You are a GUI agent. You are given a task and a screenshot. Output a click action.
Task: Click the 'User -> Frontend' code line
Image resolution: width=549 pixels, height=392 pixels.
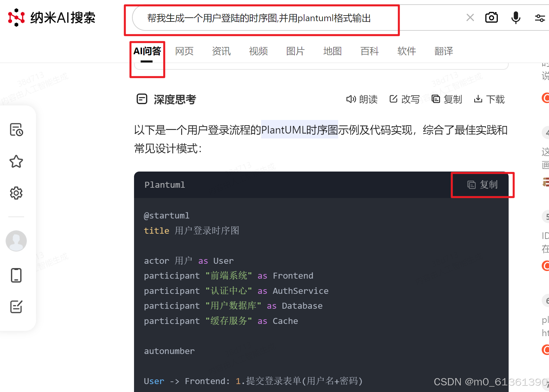253,381
